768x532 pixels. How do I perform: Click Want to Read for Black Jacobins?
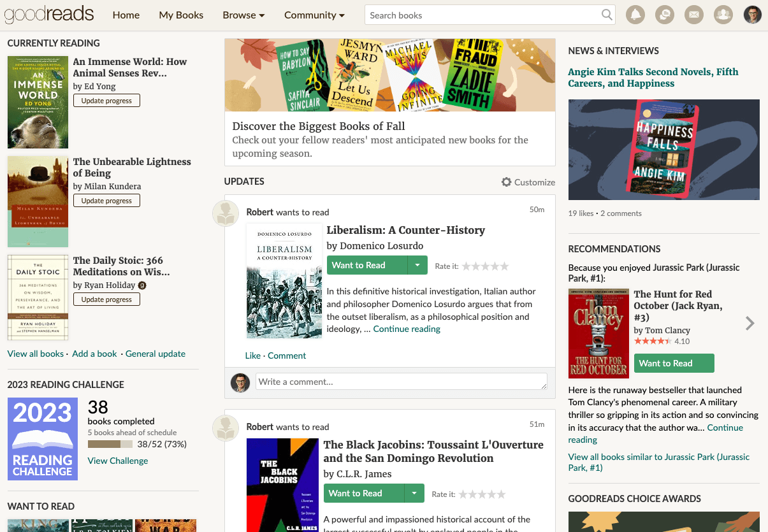pyautogui.click(x=364, y=493)
